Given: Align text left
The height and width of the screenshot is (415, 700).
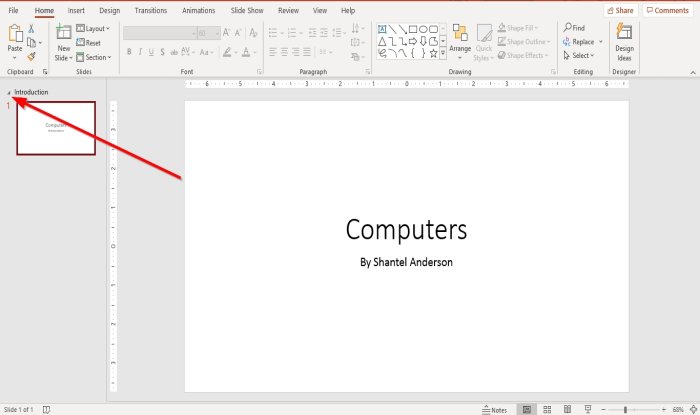Looking at the screenshot, I should pyautogui.click(x=273, y=52).
